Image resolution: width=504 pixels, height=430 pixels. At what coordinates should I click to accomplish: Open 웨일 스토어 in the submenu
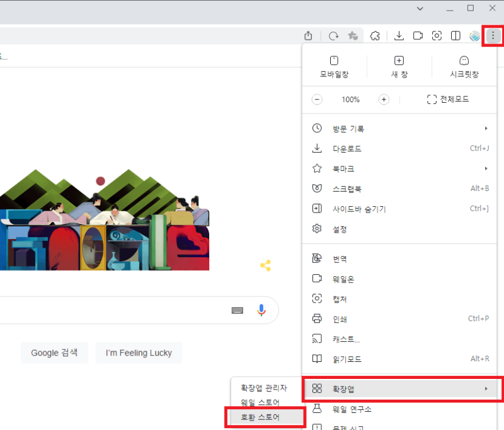tap(266, 402)
